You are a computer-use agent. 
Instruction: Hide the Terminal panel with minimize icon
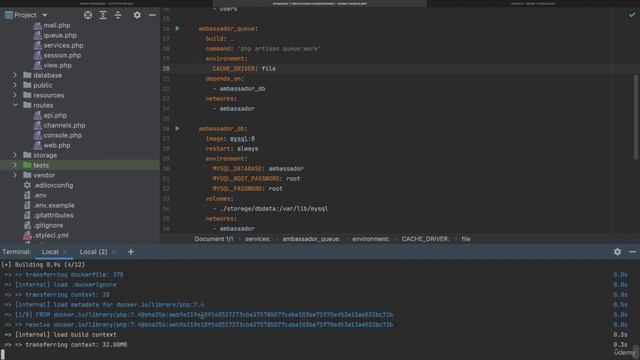(632, 252)
